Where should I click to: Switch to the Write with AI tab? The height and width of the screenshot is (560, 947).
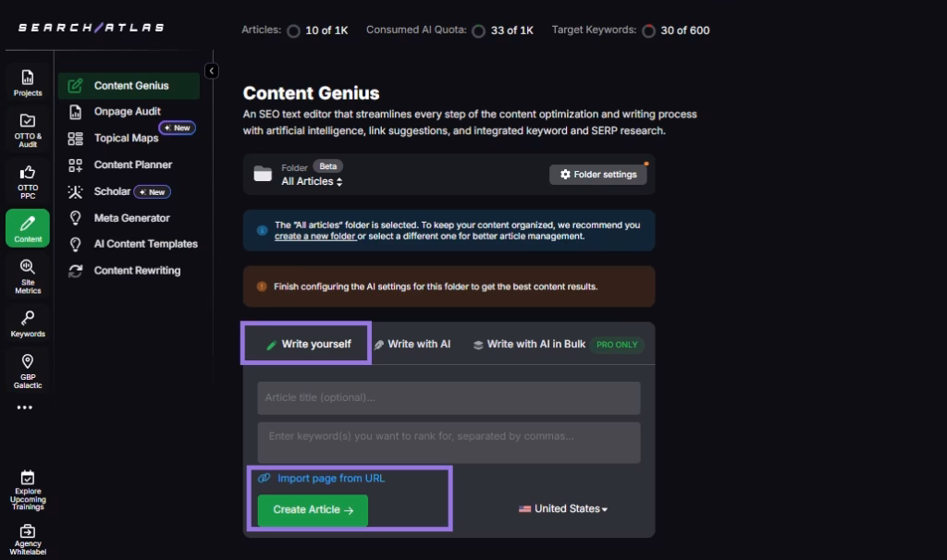click(412, 345)
